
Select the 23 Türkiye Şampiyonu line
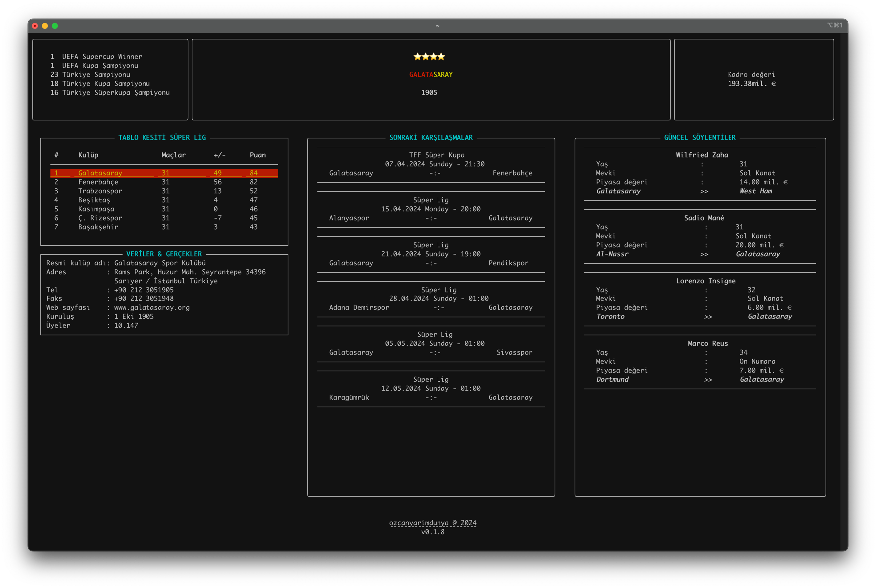click(x=90, y=74)
